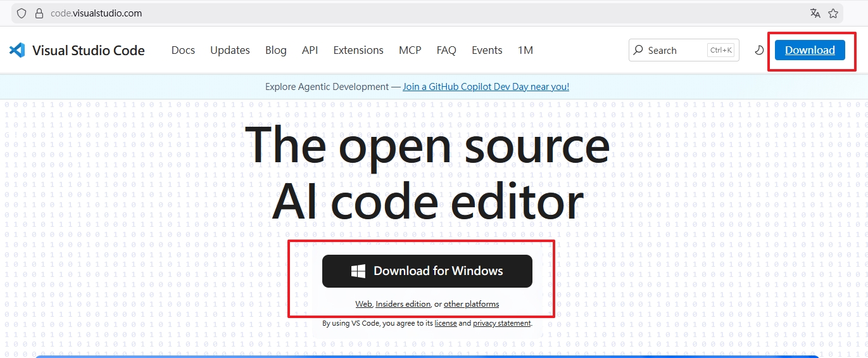Open the Extensions page

pyautogui.click(x=358, y=50)
